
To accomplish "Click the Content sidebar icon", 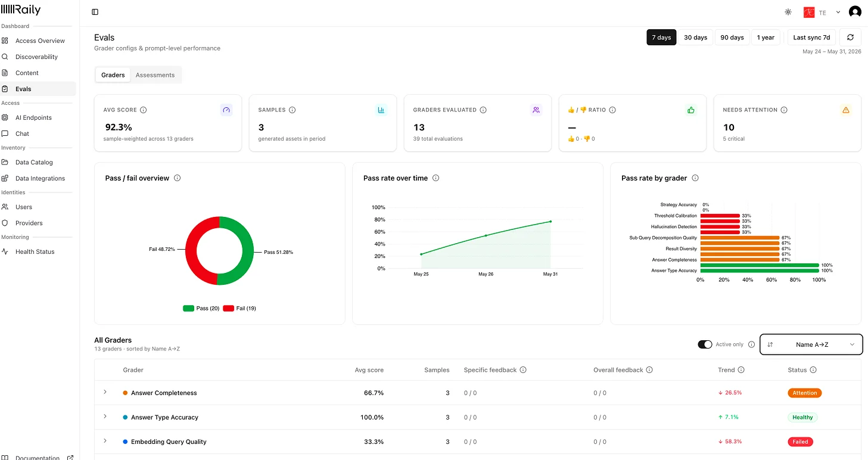I will coord(5,73).
